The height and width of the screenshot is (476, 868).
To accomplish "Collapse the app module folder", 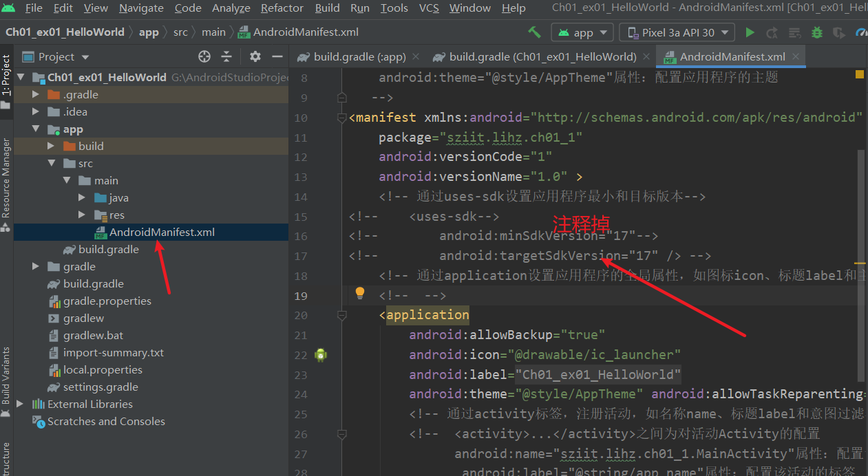I will [x=36, y=129].
